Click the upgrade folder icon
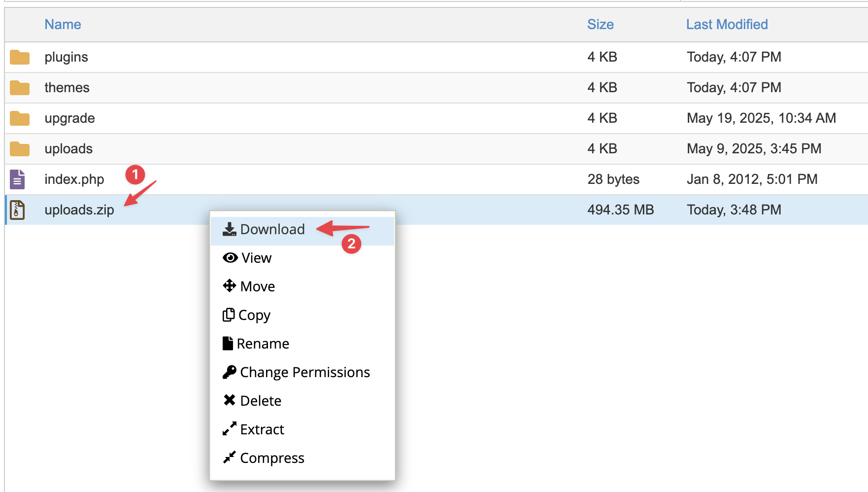 20,118
